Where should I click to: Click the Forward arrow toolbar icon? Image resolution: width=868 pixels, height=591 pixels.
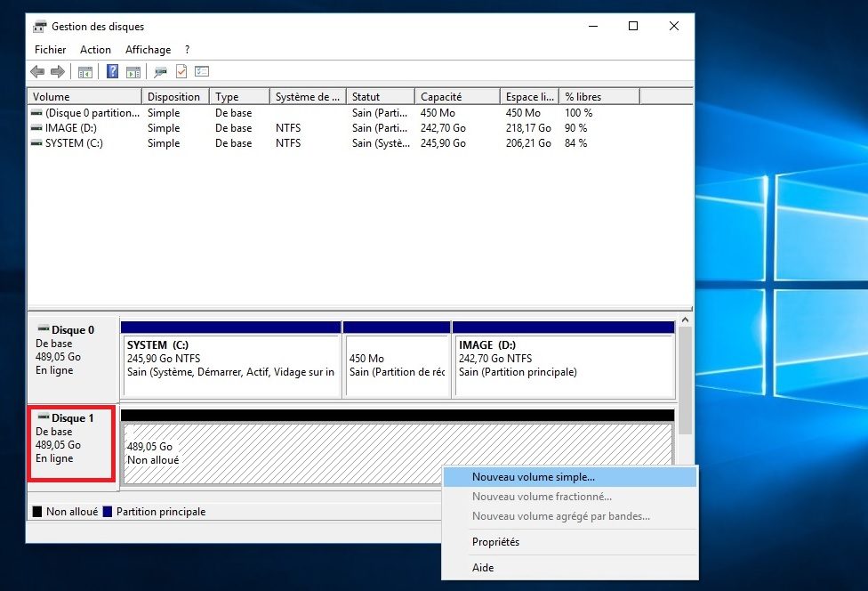click(x=58, y=72)
